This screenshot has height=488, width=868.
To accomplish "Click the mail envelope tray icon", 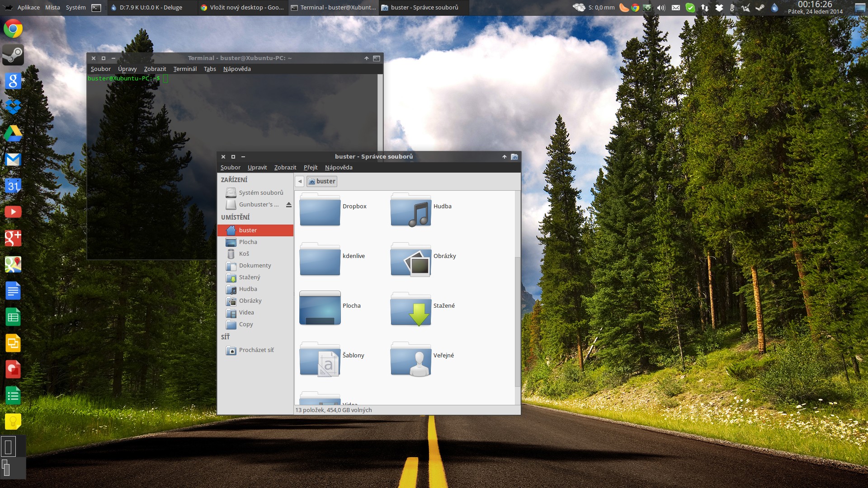I will tap(676, 8).
